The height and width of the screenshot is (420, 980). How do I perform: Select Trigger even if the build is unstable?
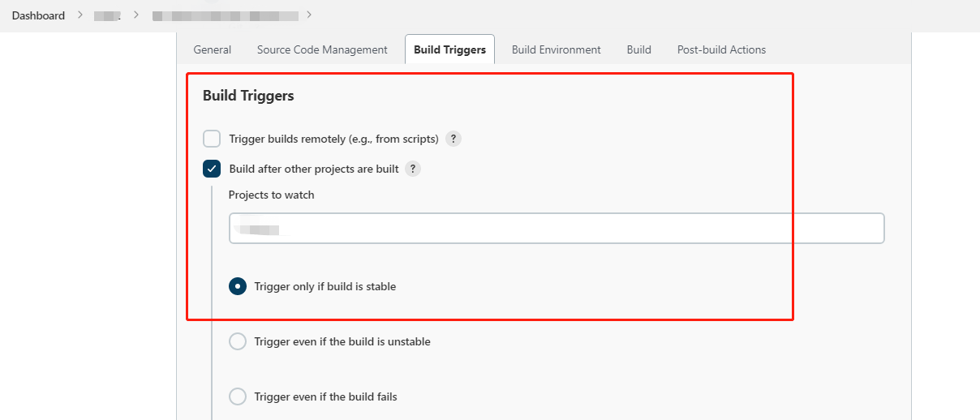coord(238,341)
